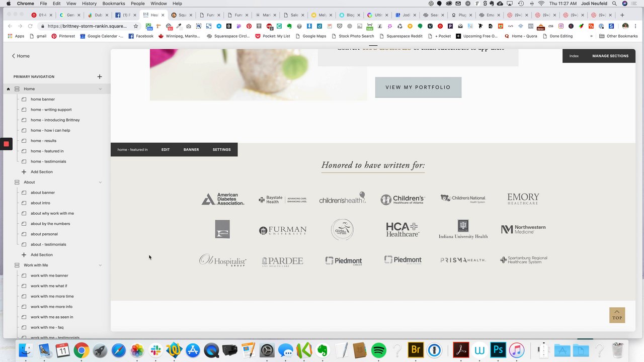
Task: Add Section under the Home index
Action: pyautogui.click(x=41, y=172)
